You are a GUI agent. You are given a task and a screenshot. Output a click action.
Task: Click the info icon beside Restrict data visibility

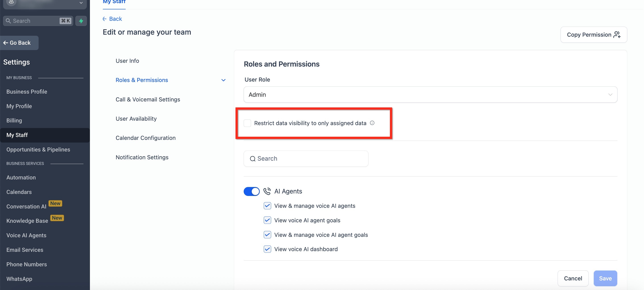point(372,123)
